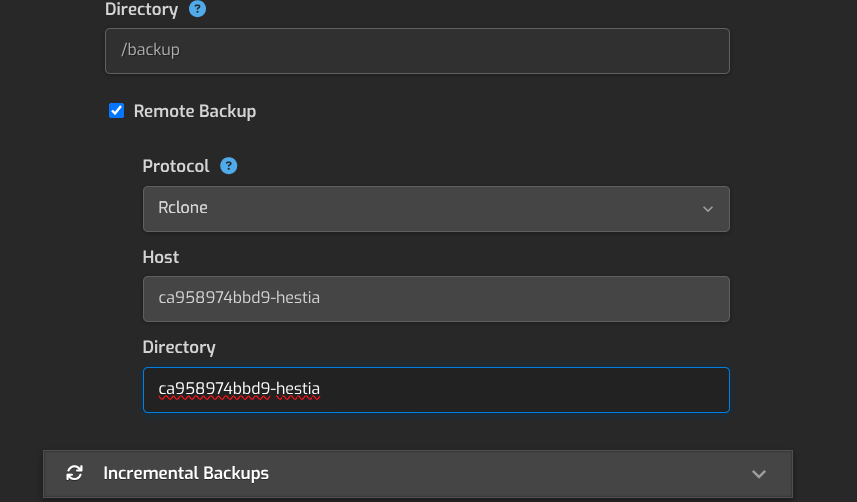
Task: Click into the Host input field
Action: pos(436,299)
